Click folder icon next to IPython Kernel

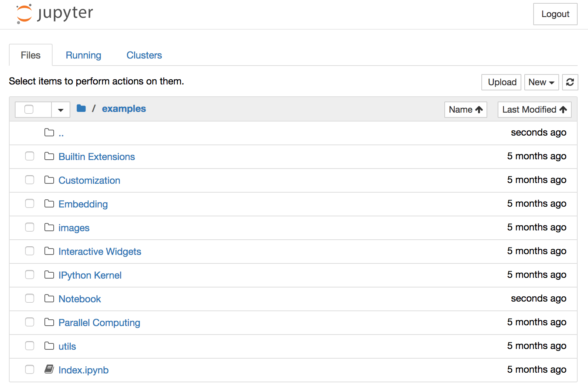coord(49,275)
